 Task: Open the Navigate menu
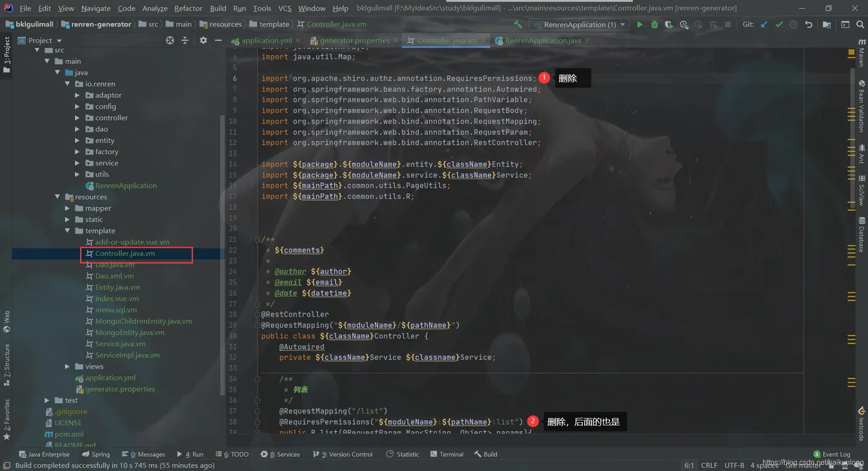95,8
